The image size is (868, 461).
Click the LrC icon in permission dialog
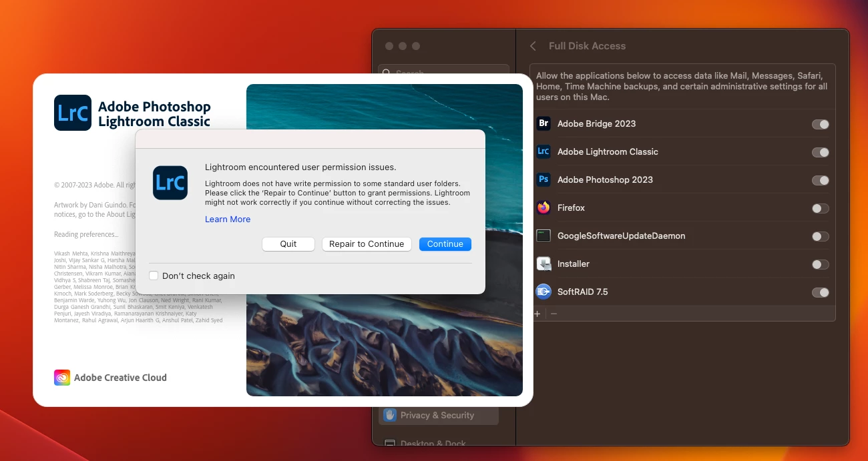tap(170, 183)
